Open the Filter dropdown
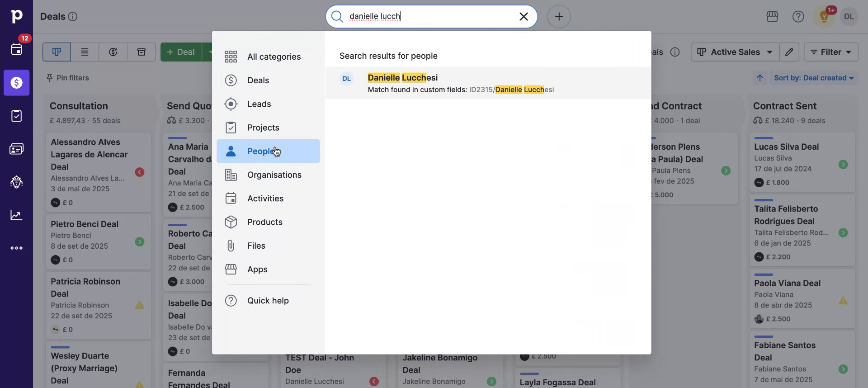The image size is (868, 388). [831, 52]
